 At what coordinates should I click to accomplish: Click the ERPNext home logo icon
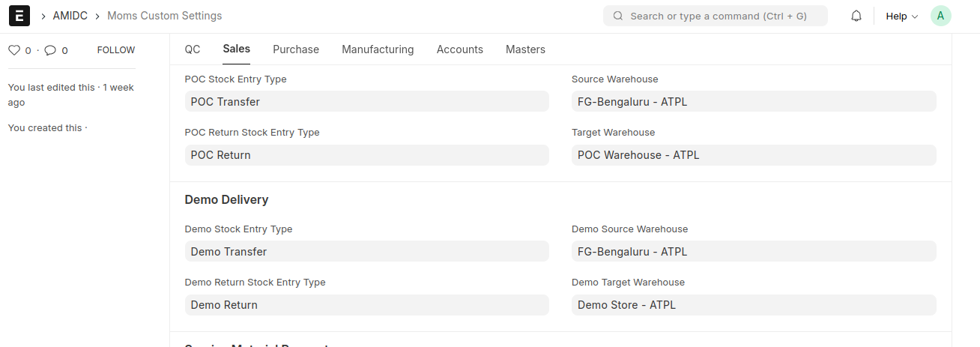click(19, 16)
